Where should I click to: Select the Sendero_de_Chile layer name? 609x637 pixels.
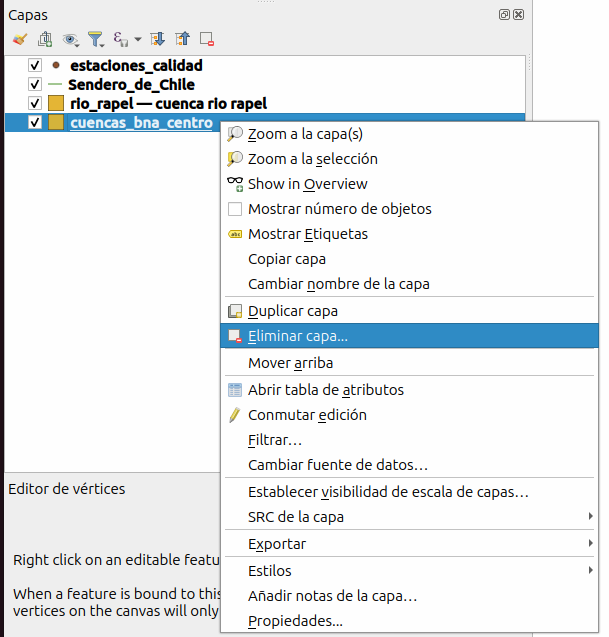131,85
